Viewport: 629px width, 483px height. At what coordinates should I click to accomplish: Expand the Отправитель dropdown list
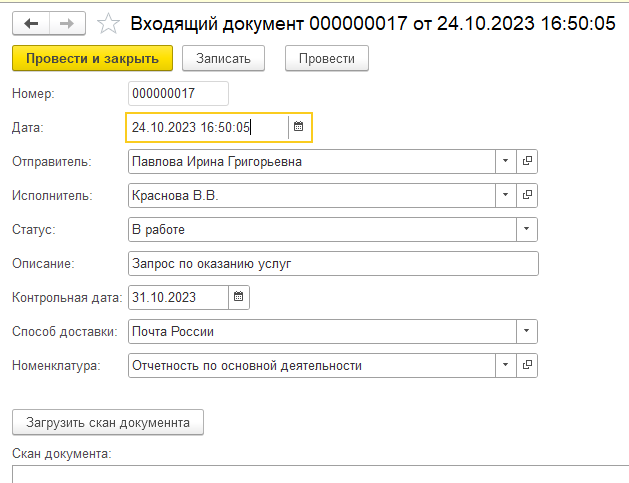click(x=506, y=161)
